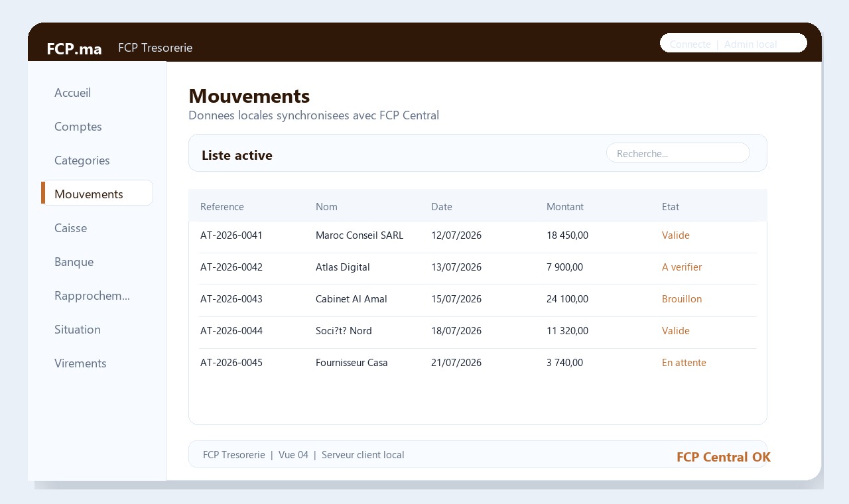Viewport: 849px width, 504px height.
Task: Select Mouvements in the sidebar
Action: point(97,194)
